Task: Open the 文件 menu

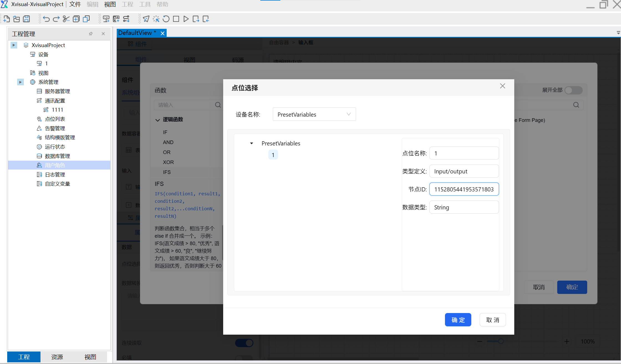Action: point(75,4)
